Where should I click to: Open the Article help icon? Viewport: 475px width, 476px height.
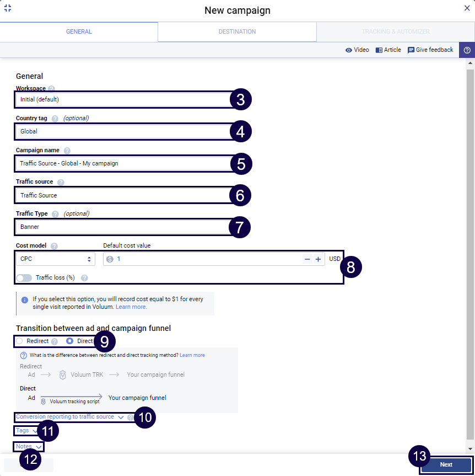(x=379, y=50)
